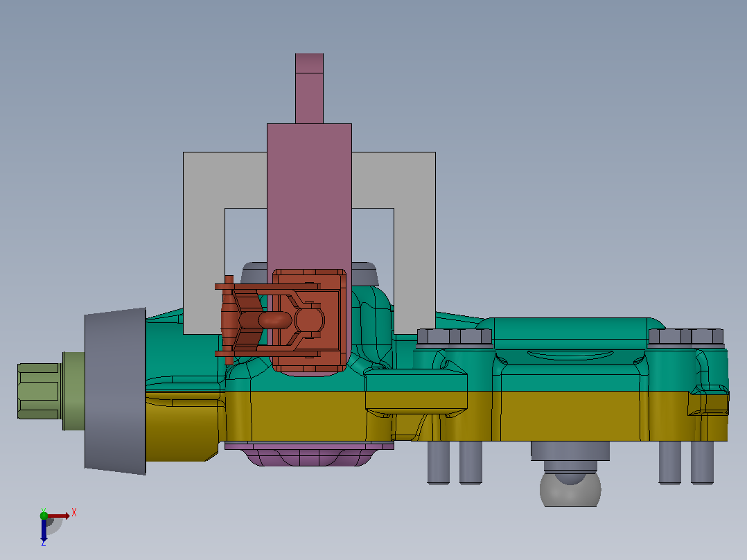The width and height of the screenshot is (747, 560).
Task: Click the red X axis arrow on triad
Action: pos(59,516)
